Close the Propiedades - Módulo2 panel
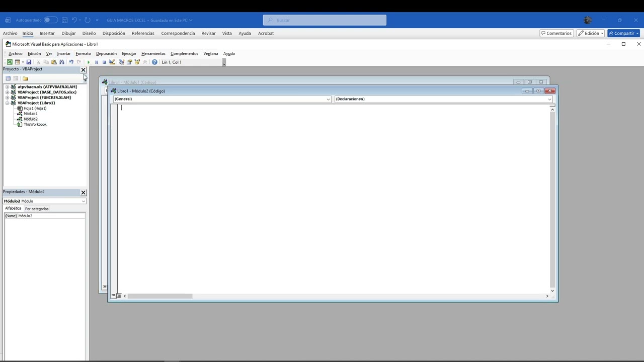The height and width of the screenshot is (362, 644). point(84,193)
